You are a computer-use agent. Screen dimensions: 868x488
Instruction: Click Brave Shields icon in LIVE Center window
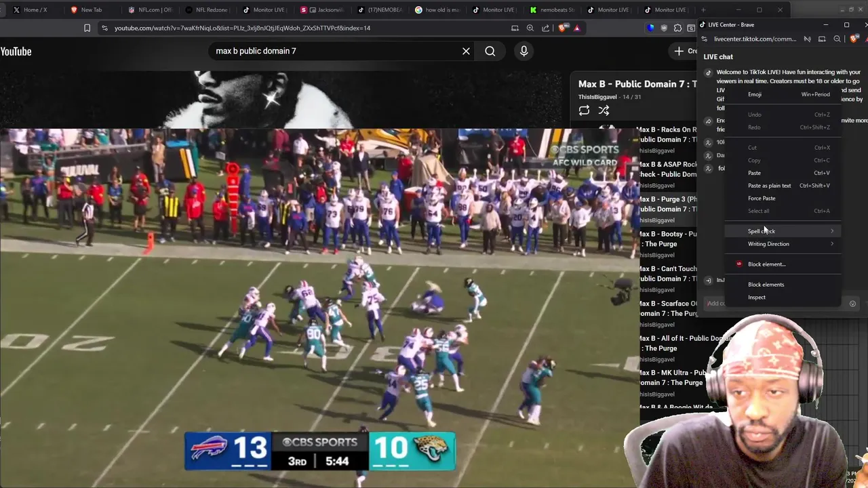click(x=854, y=39)
